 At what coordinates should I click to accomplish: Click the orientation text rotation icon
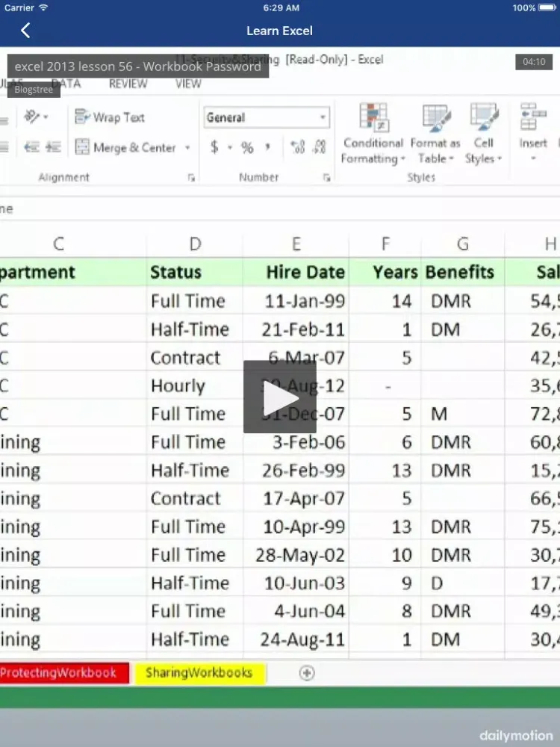click(32, 117)
